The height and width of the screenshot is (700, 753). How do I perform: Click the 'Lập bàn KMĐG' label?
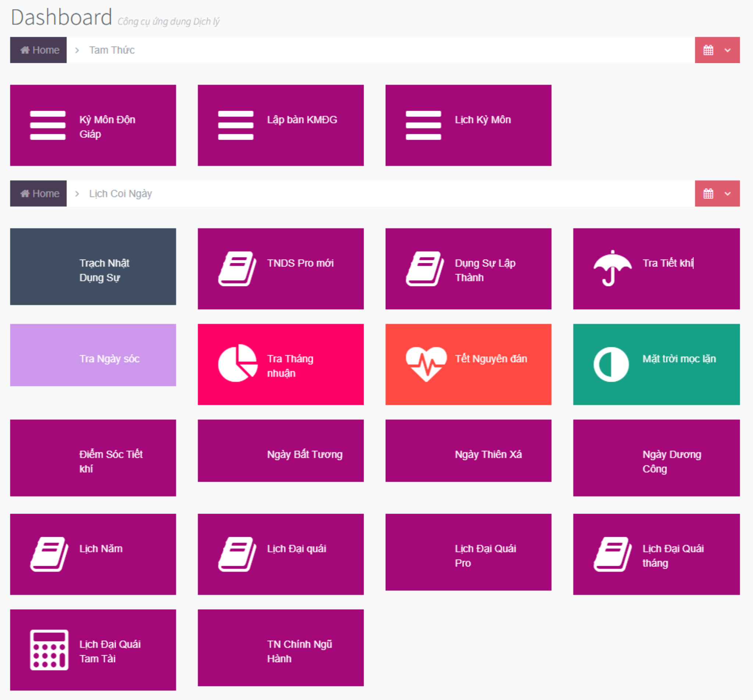click(x=302, y=120)
